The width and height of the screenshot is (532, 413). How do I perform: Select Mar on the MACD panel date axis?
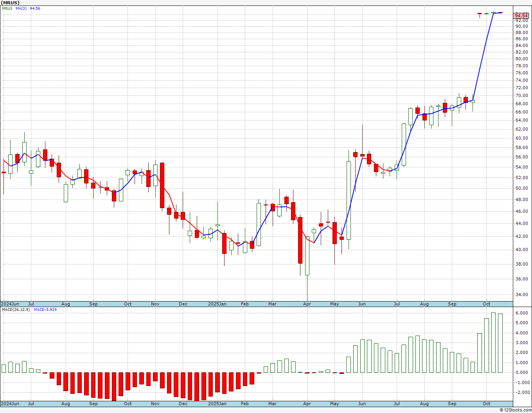[x=273, y=404]
